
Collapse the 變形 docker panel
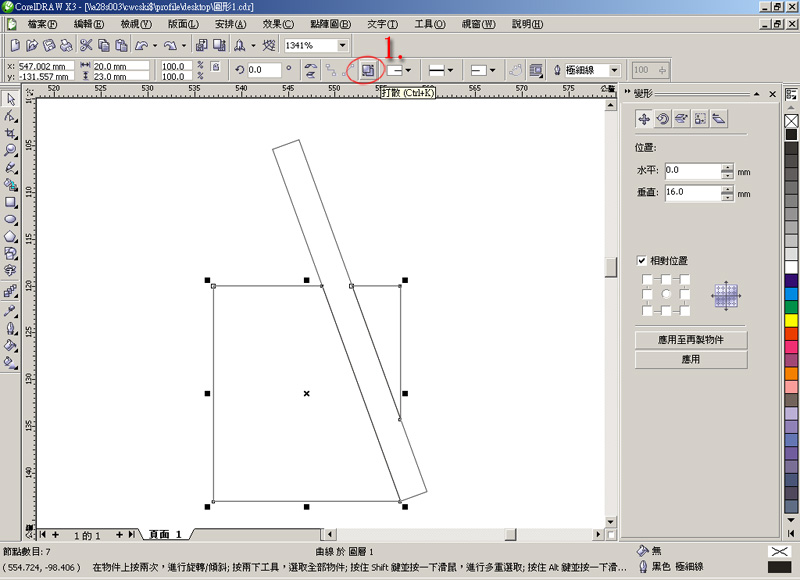pos(756,94)
